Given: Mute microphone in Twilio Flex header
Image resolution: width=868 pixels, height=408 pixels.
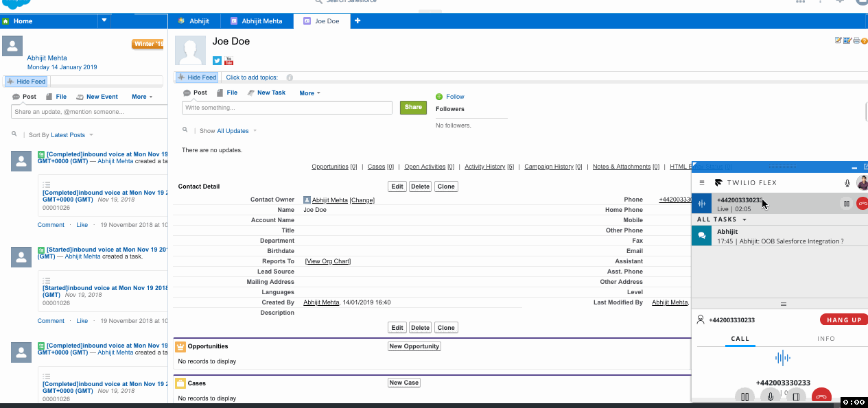Looking at the screenshot, I should 847,183.
